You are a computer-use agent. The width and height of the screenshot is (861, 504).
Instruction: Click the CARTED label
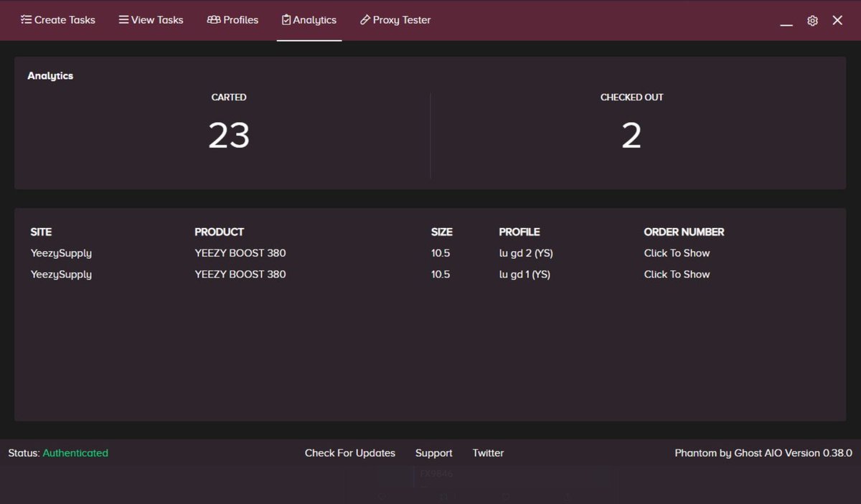[229, 98]
